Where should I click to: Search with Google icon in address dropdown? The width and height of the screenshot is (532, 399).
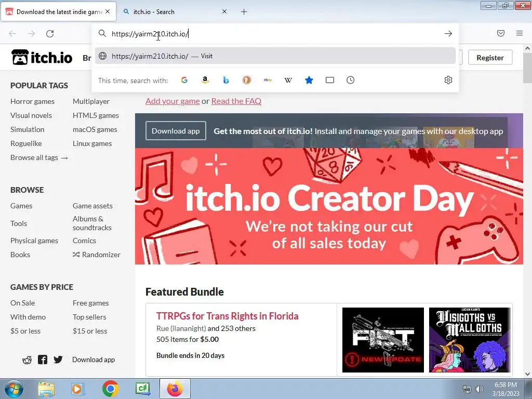pos(184,80)
